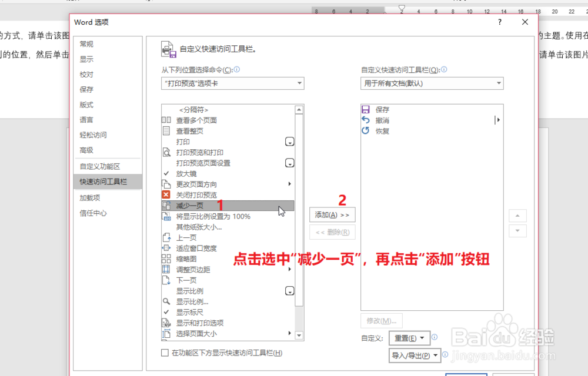Expand the 更改页面方向 submenu arrow
Screen dimensions: 588x376
click(x=289, y=184)
